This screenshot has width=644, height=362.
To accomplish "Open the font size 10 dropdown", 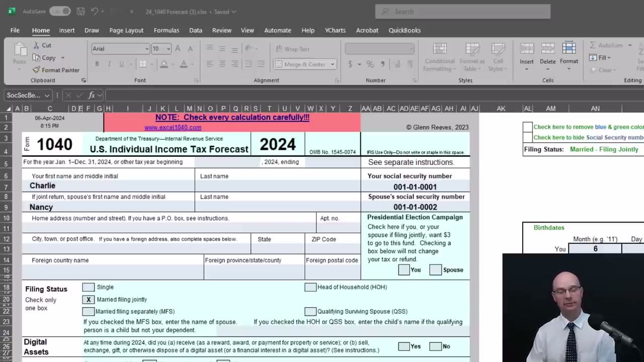I will click(x=168, y=49).
